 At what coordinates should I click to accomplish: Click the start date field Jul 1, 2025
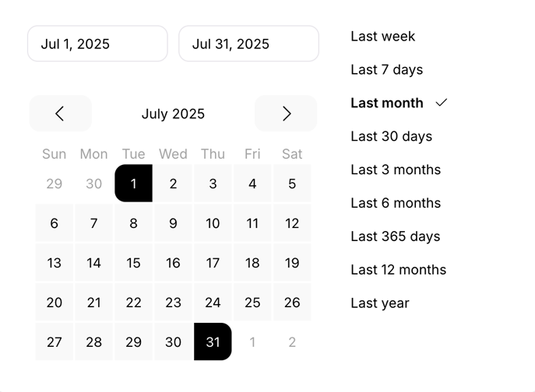pos(97,44)
